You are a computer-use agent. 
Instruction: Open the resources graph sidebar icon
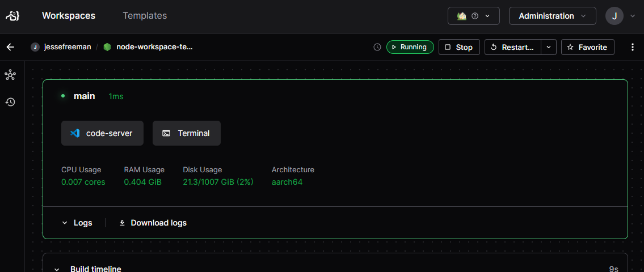coord(10,75)
